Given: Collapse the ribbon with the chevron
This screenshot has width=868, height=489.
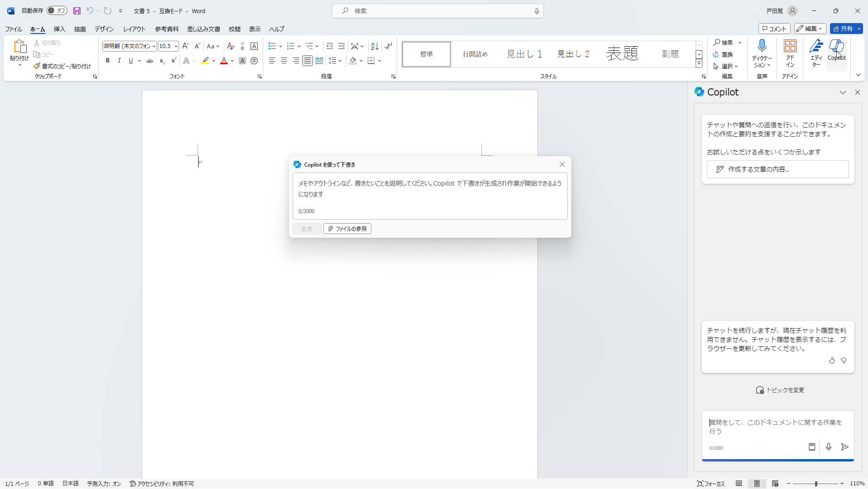Looking at the screenshot, I should [x=858, y=75].
